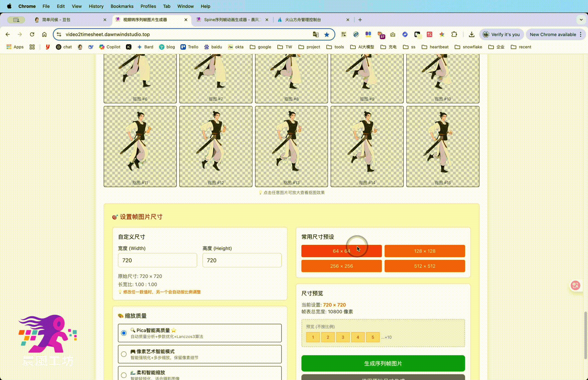
Task: Open the Copilot bookmark
Action: [x=110, y=47]
